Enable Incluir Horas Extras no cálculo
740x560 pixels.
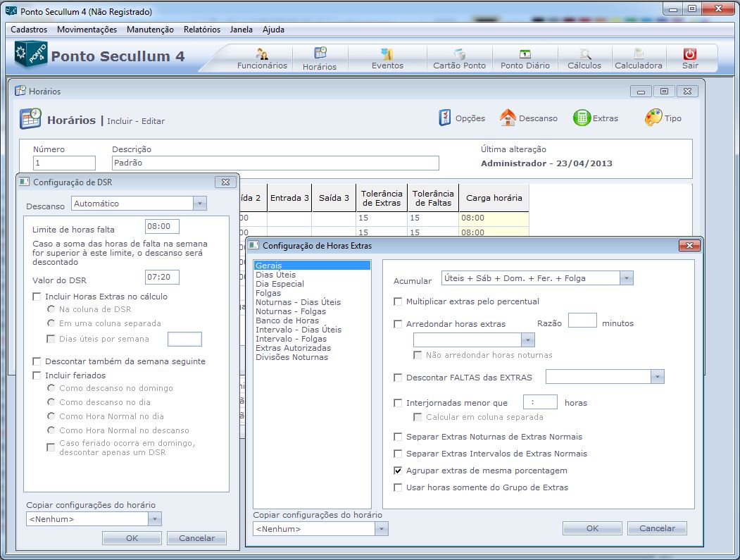pos(37,297)
